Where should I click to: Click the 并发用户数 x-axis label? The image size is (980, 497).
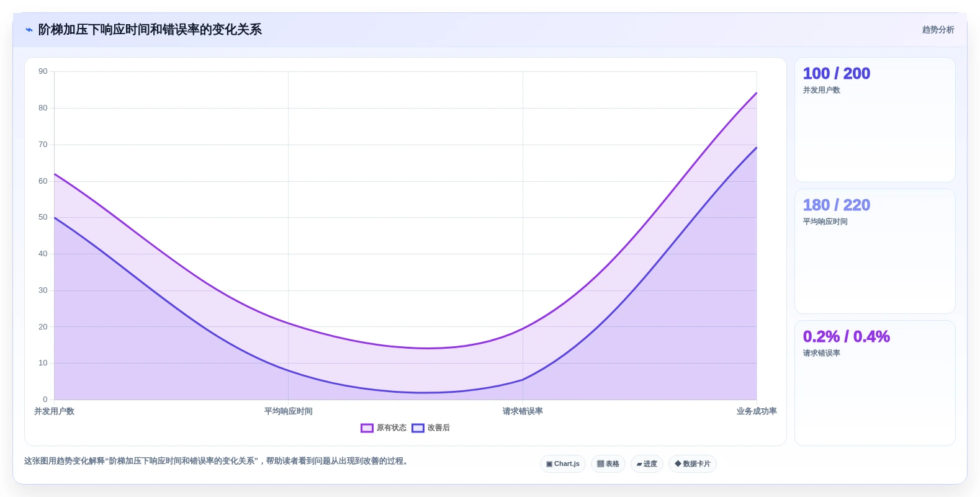54,411
